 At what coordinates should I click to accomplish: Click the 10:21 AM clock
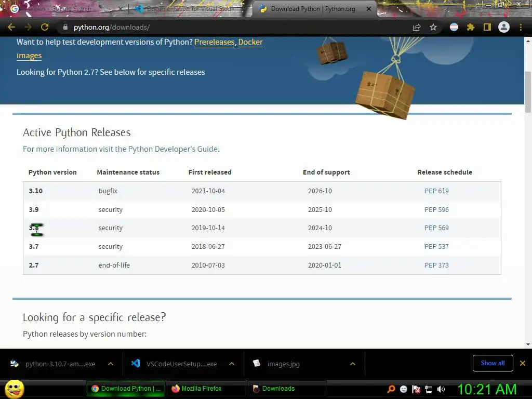[487, 389]
